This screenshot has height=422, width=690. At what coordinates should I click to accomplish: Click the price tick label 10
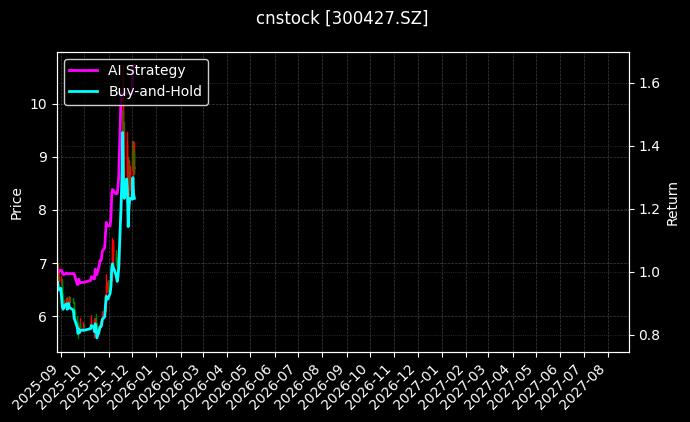pyautogui.click(x=37, y=104)
